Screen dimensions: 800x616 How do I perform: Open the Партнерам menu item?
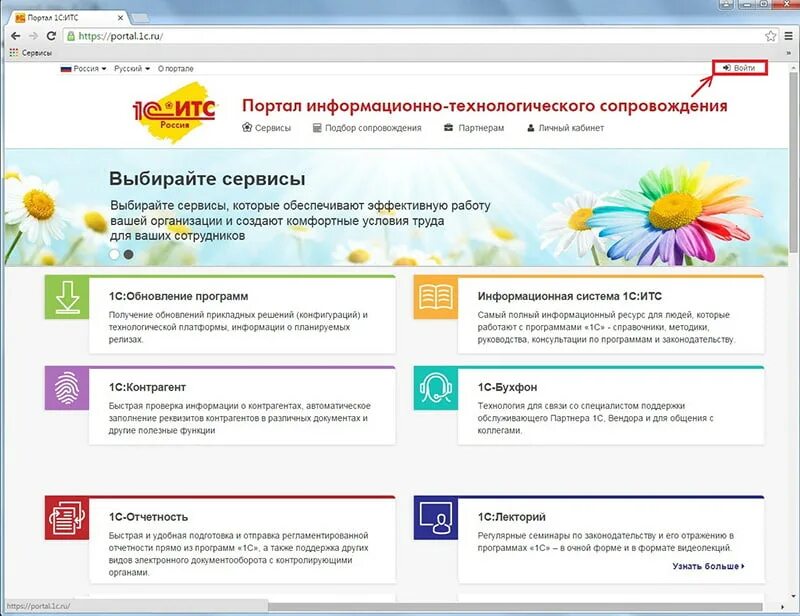474,128
